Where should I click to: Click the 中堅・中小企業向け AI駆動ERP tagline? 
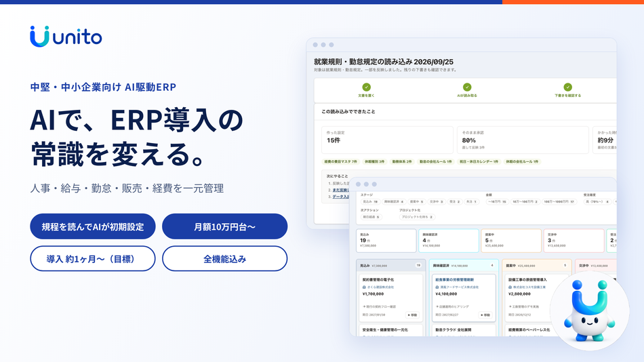[x=103, y=87]
